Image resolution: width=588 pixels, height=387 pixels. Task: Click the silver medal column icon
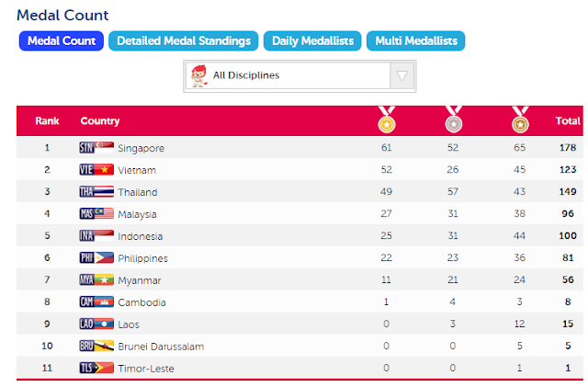coord(453,120)
